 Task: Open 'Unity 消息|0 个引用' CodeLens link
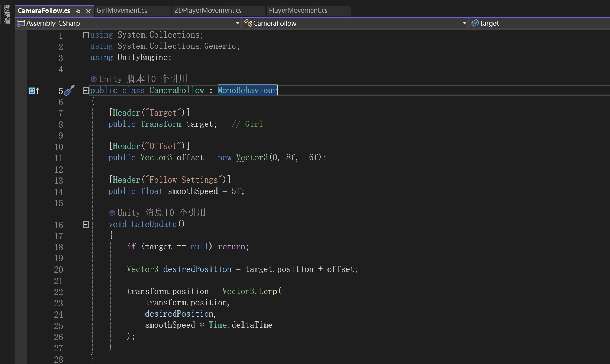point(161,213)
